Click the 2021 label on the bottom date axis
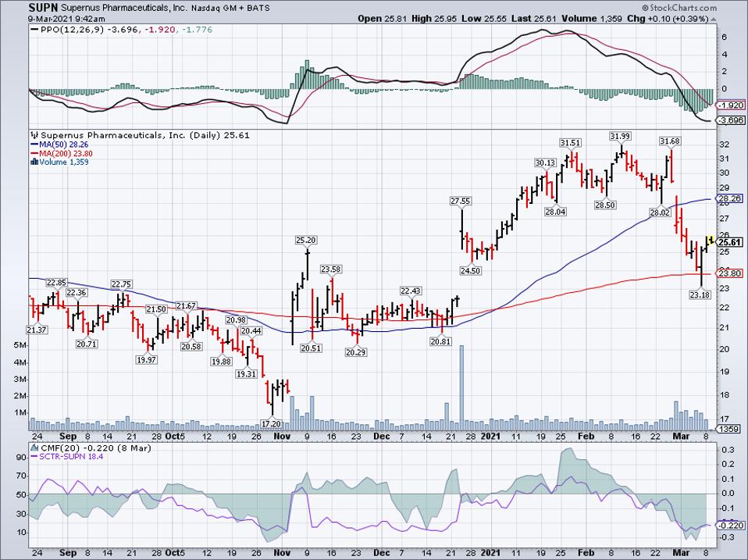Viewport: 748px width, 560px height. [490, 553]
